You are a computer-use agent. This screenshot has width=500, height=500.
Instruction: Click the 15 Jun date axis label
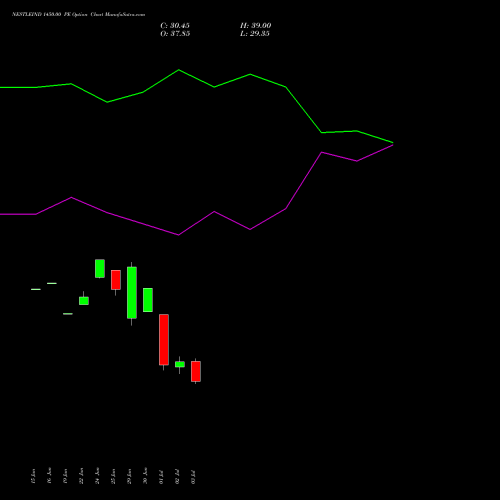(33, 476)
